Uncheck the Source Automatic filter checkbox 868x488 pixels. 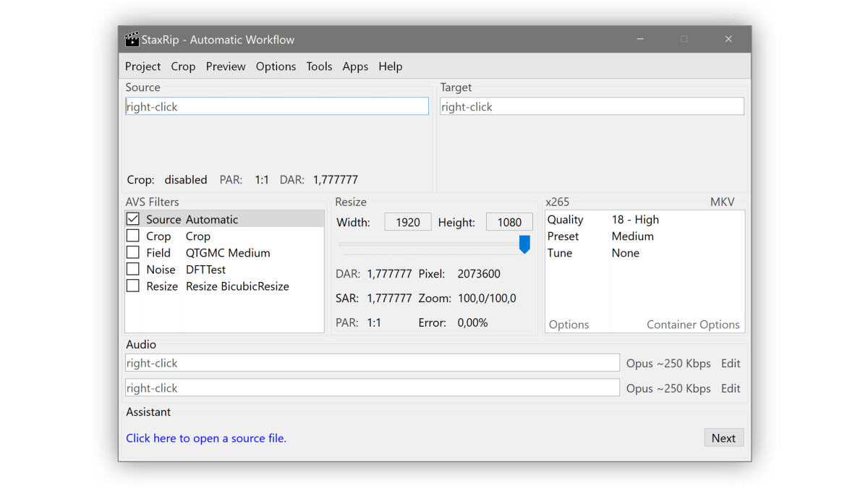pyautogui.click(x=133, y=219)
